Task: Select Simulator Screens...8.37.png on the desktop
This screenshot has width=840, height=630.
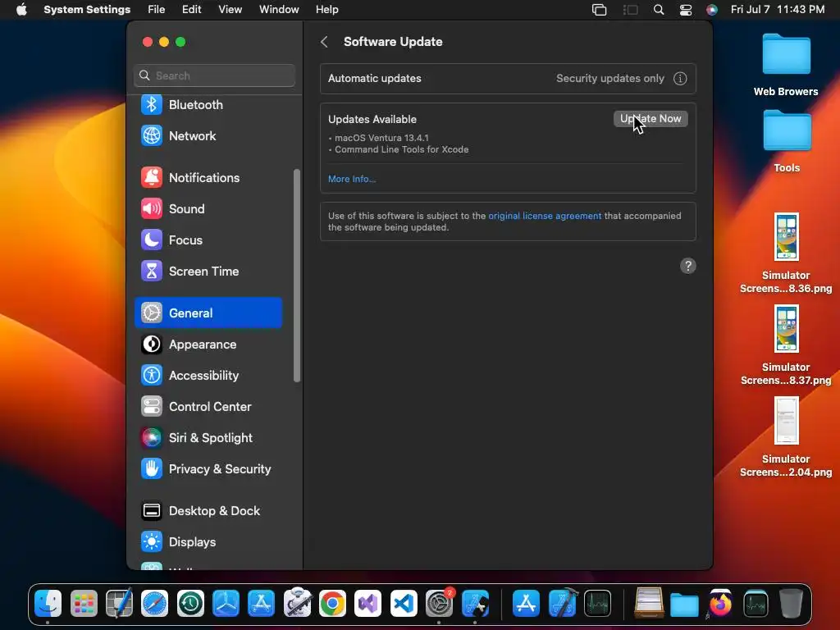Action: 786,345
